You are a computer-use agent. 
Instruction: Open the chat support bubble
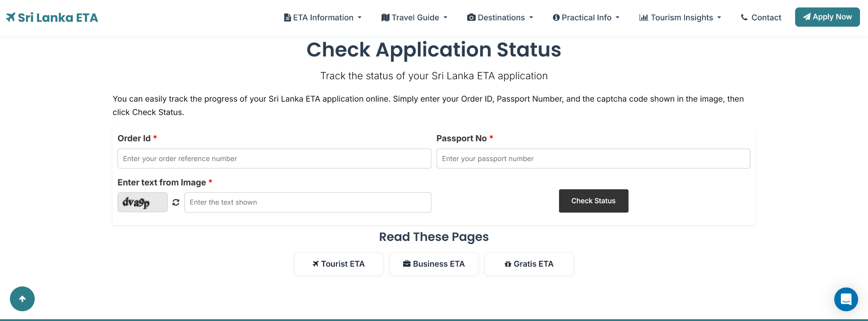[846, 299]
